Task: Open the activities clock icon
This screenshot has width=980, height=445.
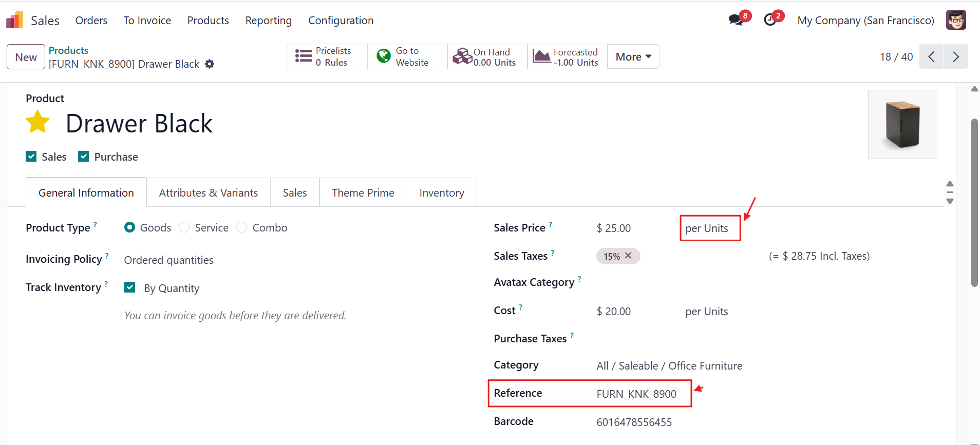Action: coord(770,20)
